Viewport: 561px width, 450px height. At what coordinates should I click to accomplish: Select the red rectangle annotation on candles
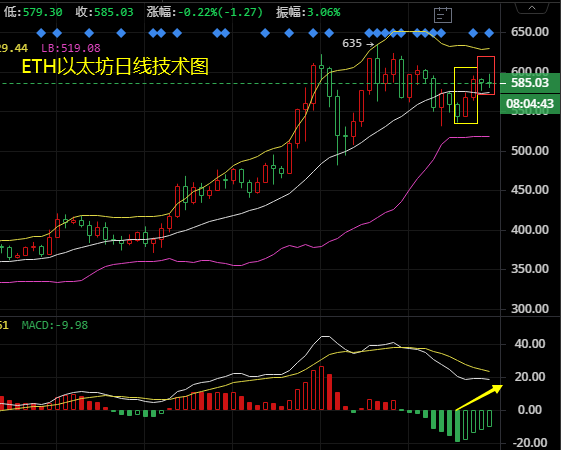click(x=486, y=75)
